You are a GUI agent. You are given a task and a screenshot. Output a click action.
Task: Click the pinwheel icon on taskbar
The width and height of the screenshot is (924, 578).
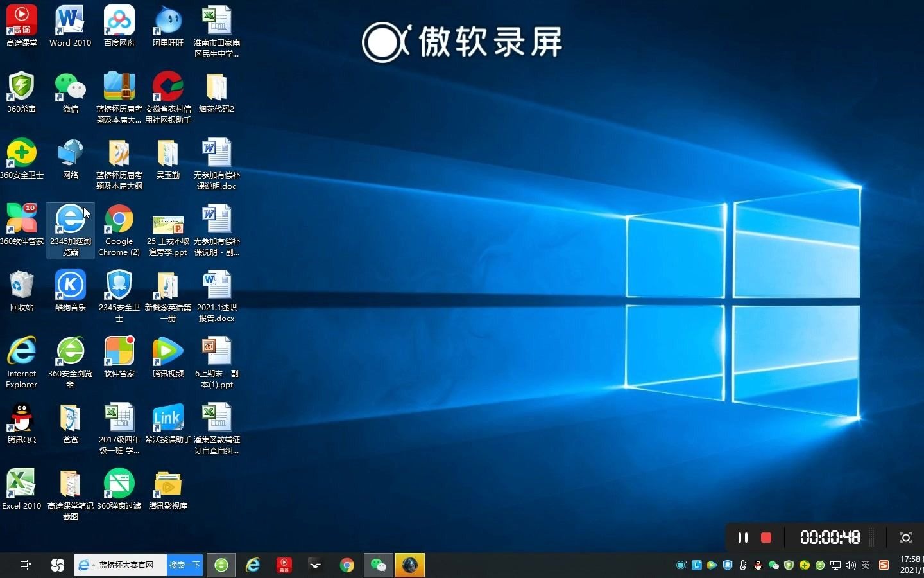[58, 565]
